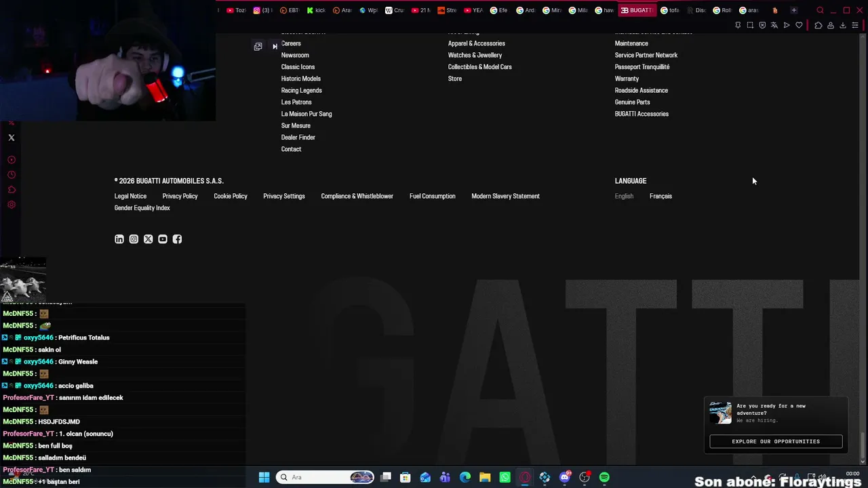Open Compliance & Whistleblower link
The image size is (868, 488).
pyautogui.click(x=357, y=197)
